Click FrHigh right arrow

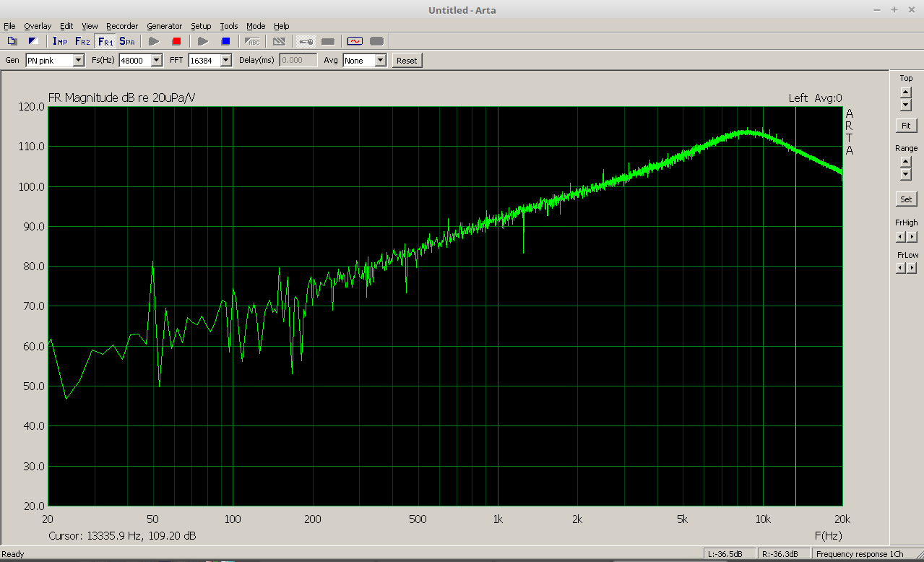click(x=912, y=236)
